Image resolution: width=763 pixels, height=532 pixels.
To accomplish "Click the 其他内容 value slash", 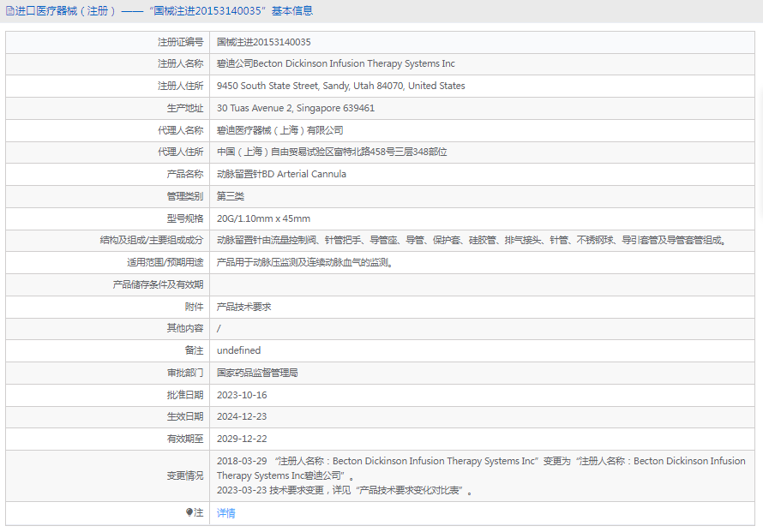I will click(219, 329).
